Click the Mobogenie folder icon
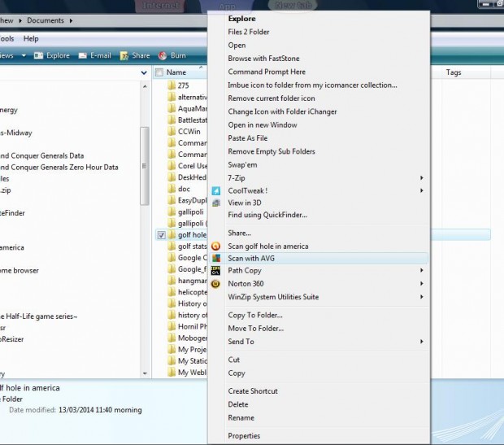 [172, 338]
